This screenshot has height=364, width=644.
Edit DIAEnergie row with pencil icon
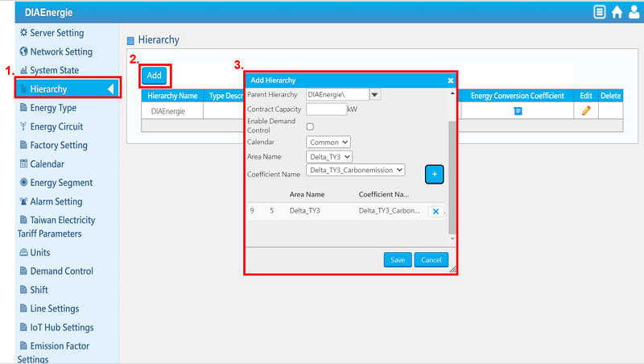586,110
